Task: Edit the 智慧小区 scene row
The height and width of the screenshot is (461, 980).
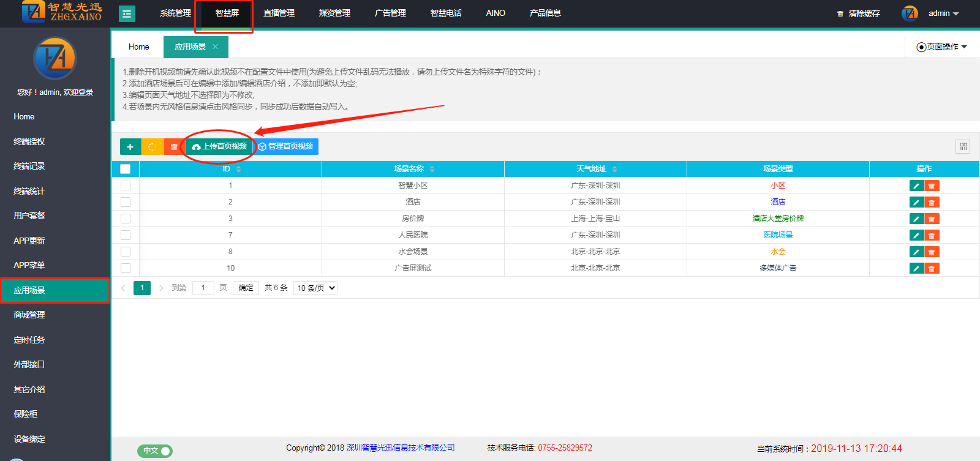Action: click(x=916, y=186)
